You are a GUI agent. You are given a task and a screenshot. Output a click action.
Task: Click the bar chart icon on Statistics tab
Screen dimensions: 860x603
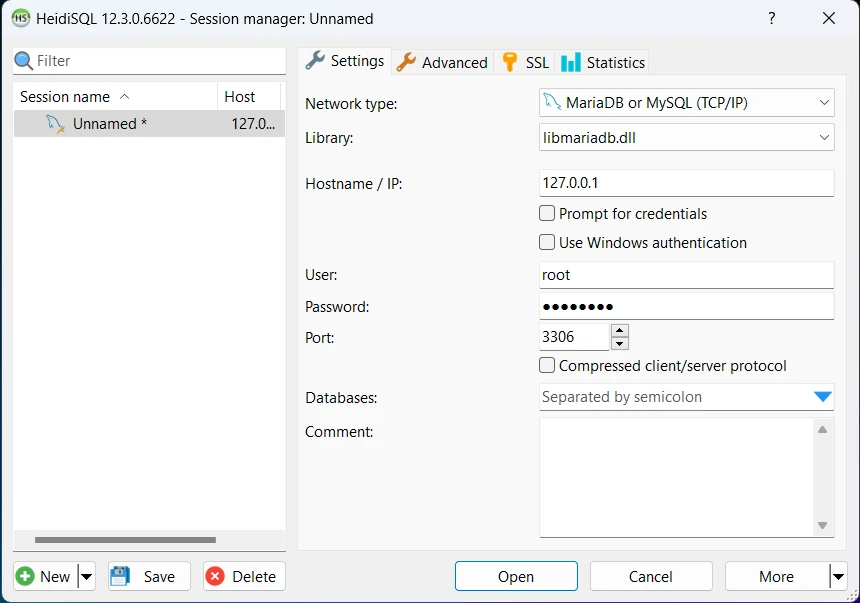point(570,62)
